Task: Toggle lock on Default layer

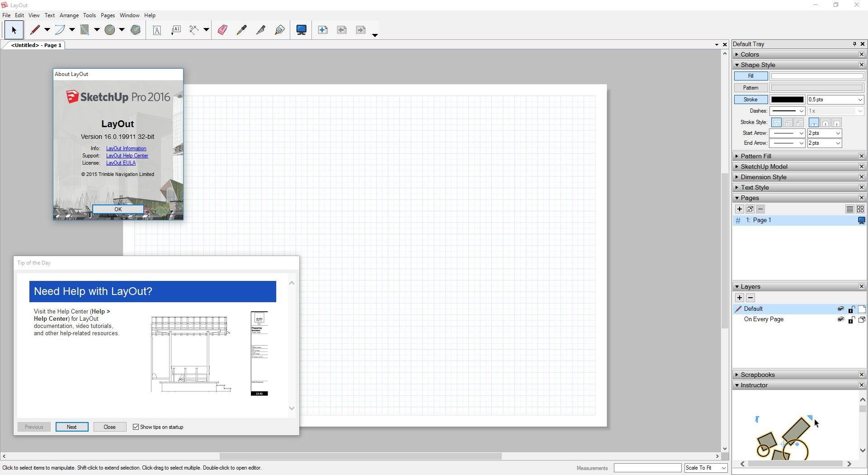Action: 851,309
